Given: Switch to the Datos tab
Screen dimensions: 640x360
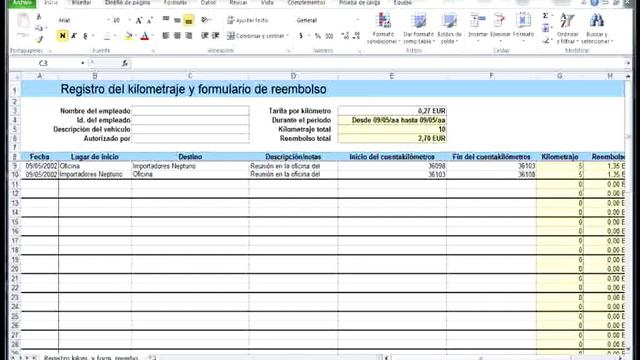Looking at the screenshot, I should (x=208, y=3).
